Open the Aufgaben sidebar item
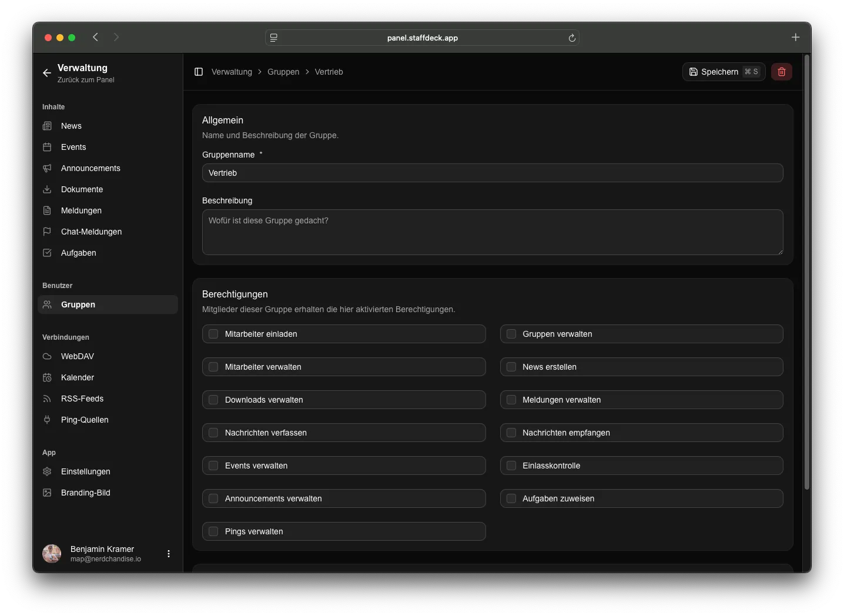The image size is (844, 616). (108, 253)
